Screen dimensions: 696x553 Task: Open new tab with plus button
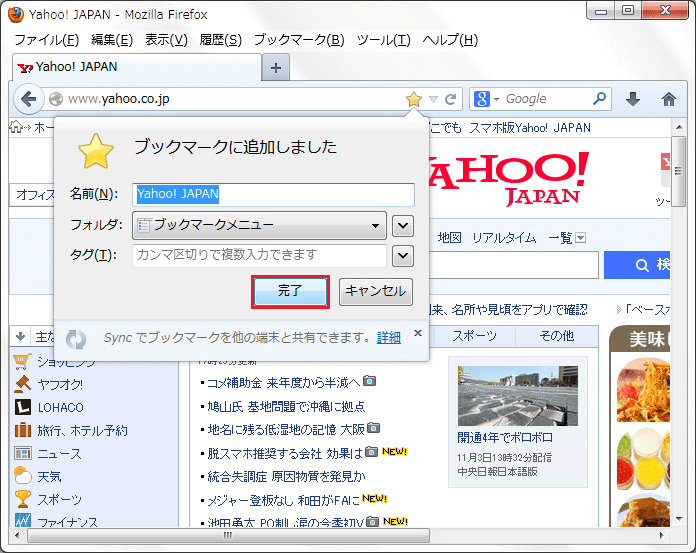277,67
